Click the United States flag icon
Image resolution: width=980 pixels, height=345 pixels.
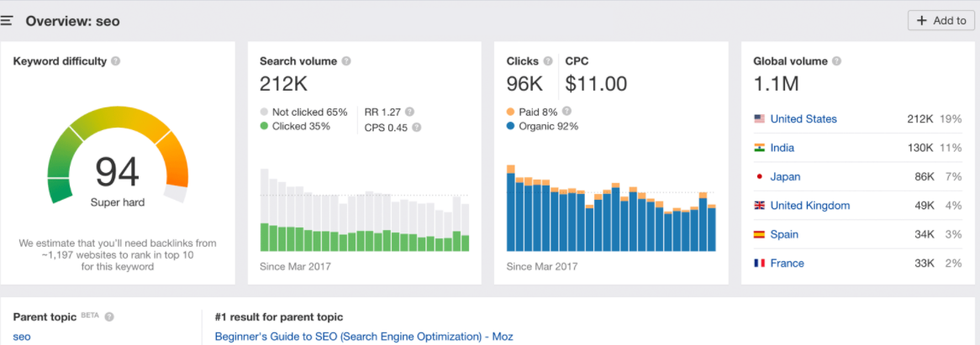760,118
